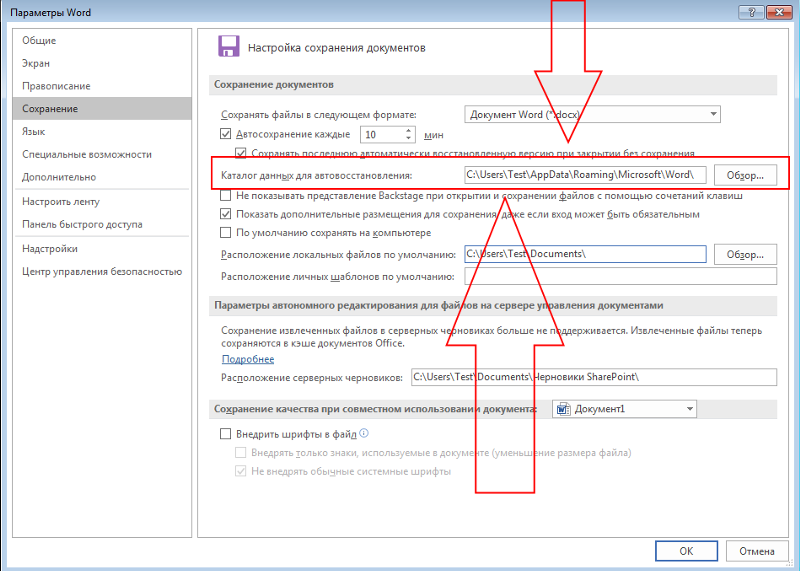The width and height of the screenshot is (800, 571).
Task: Enable Внедрить шрифты в файл checkbox
Action: click(226, 434)
